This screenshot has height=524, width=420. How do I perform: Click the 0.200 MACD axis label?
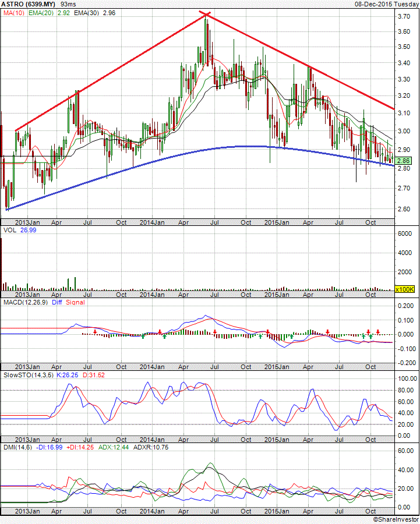coord(405,306)
